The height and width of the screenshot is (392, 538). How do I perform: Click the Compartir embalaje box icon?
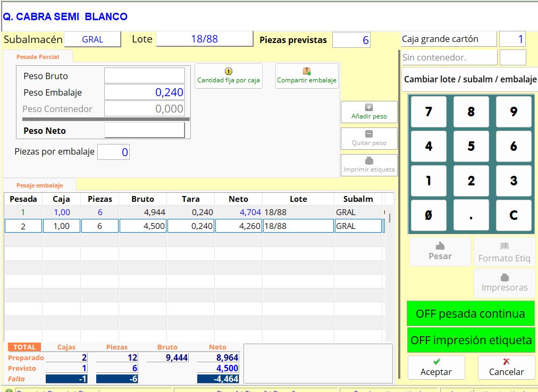(307, 71)
